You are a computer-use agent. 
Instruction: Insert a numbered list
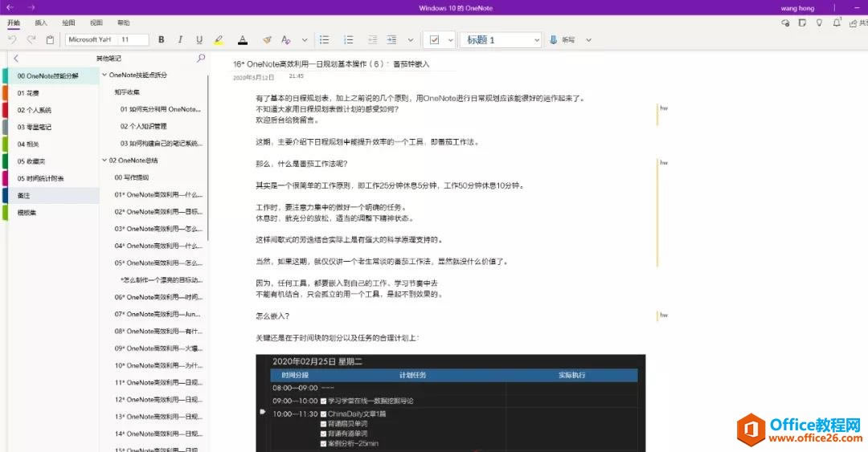click(348, 40)
